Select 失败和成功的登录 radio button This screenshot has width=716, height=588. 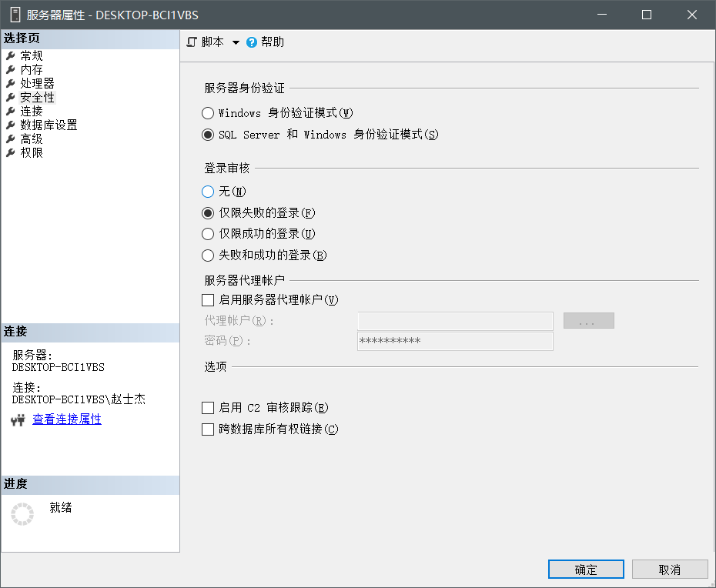pyautogui.click(x=208, y=256)
